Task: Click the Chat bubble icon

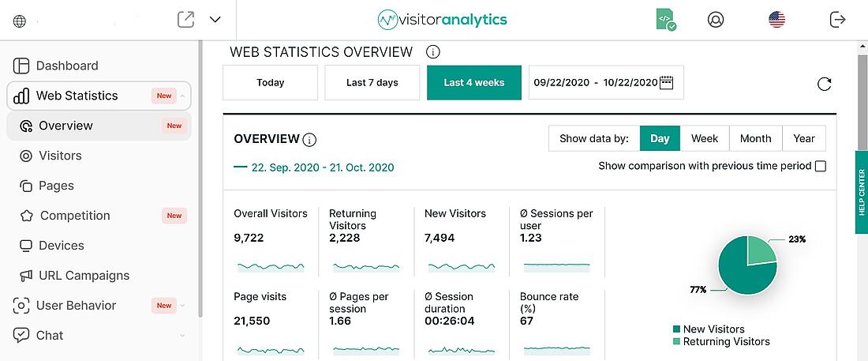Action: [21, 335]
